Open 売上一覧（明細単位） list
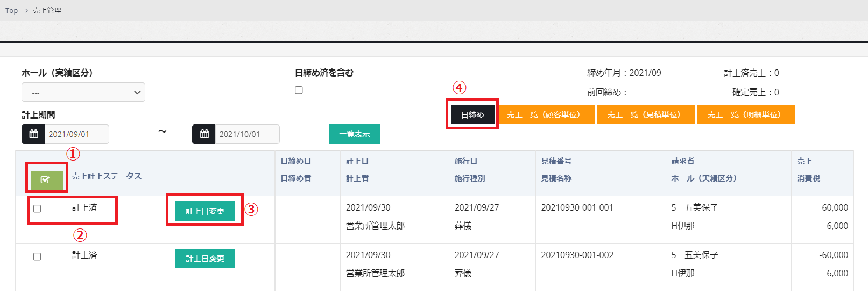The width and height of the screenshot is (868, 299). (745, 115)
